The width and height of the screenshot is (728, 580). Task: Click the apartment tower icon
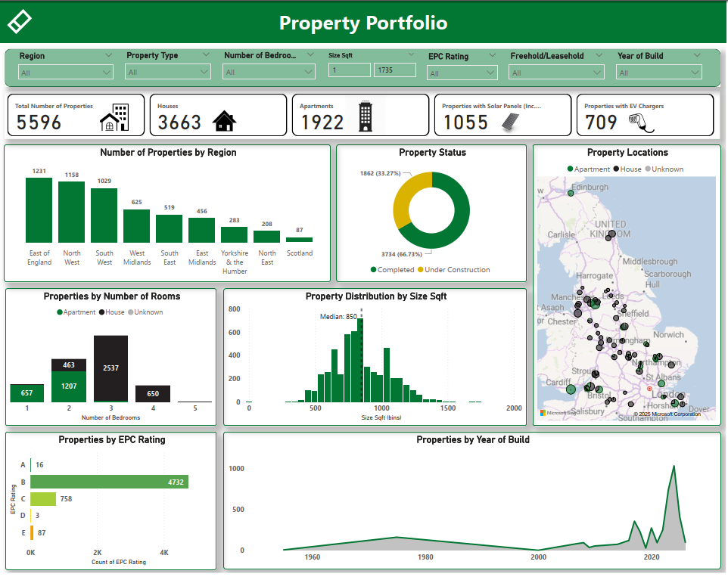click(366, 116)
